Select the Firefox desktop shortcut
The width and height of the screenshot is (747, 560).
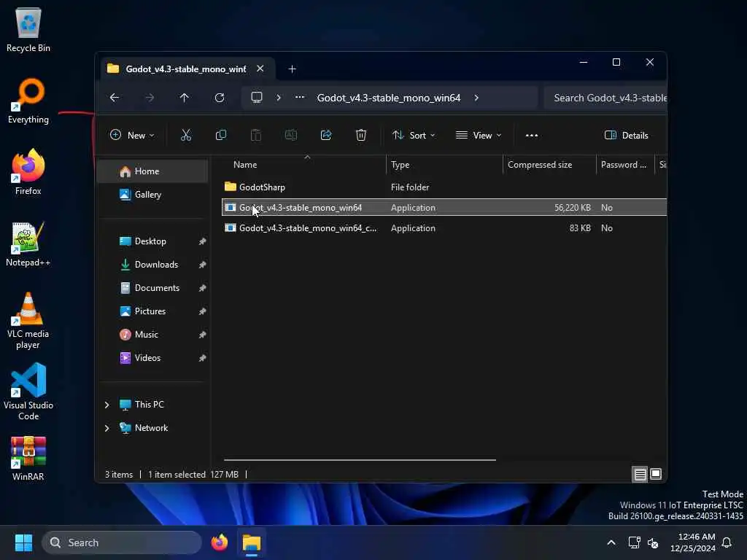click(x=28, y=172)
